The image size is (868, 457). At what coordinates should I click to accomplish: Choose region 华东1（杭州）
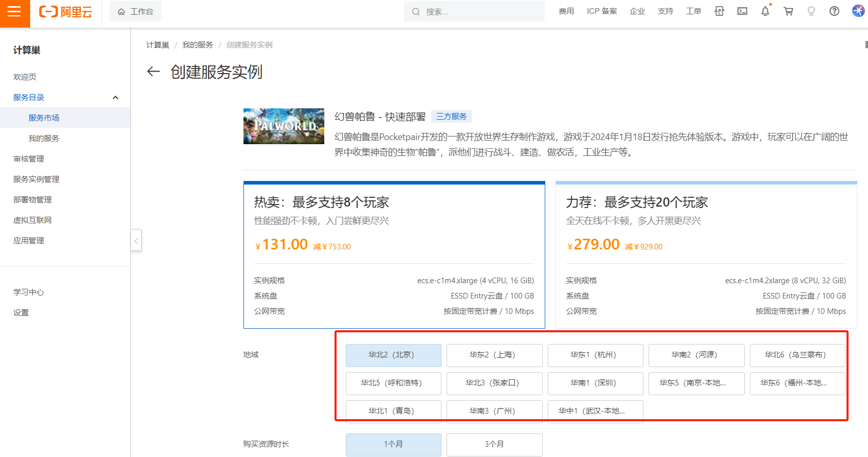pos(595,355)
